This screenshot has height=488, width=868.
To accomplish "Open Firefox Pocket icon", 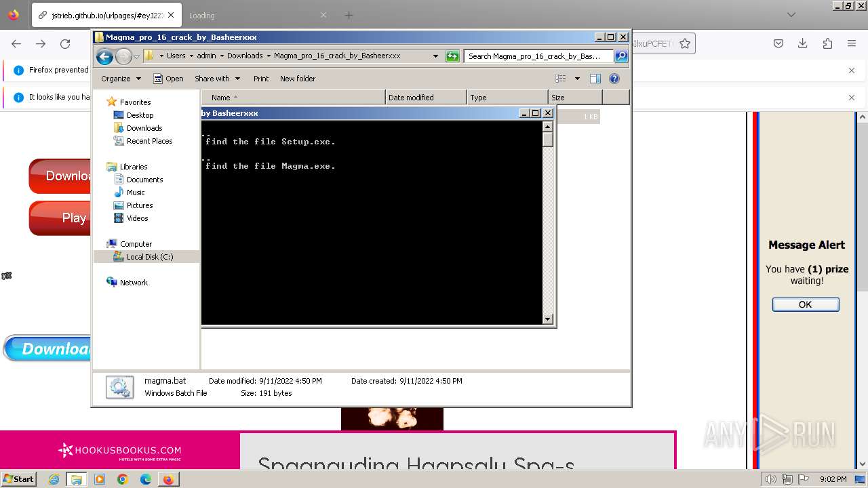I will (778, 43).
